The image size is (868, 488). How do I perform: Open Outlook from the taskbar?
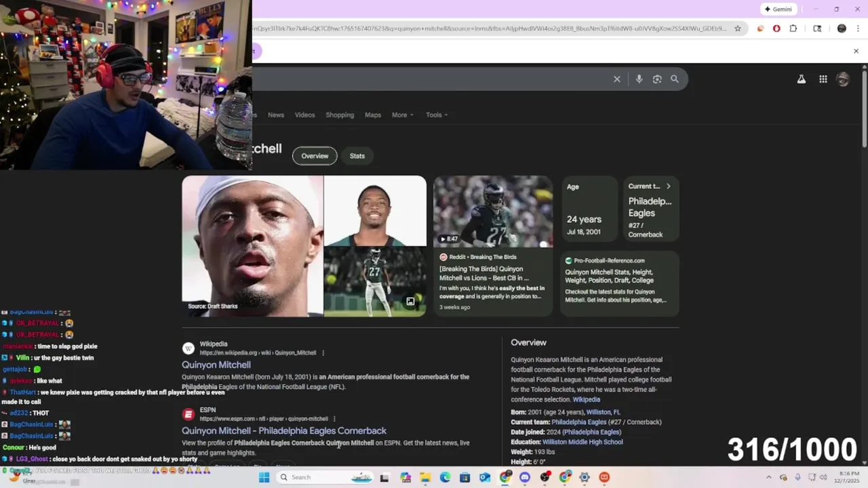485,477
